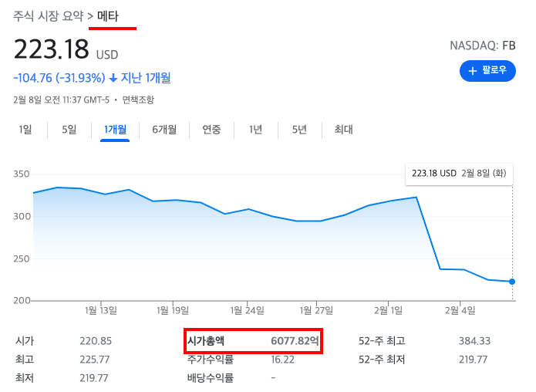Viewport: 536px width, 392px height.
Task: Click the NASDAQ: FB ticker label
Action: click(x=482, y=46)
